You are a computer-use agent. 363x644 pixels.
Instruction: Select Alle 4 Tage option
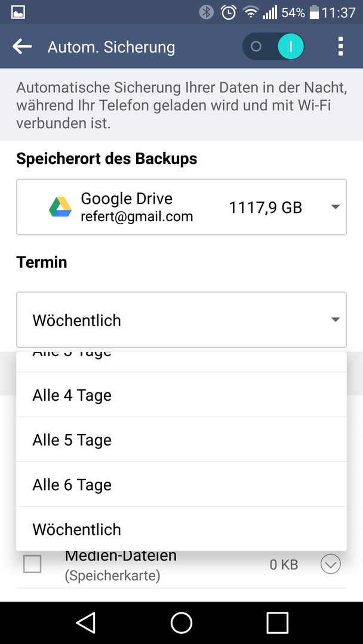[181, 395]
